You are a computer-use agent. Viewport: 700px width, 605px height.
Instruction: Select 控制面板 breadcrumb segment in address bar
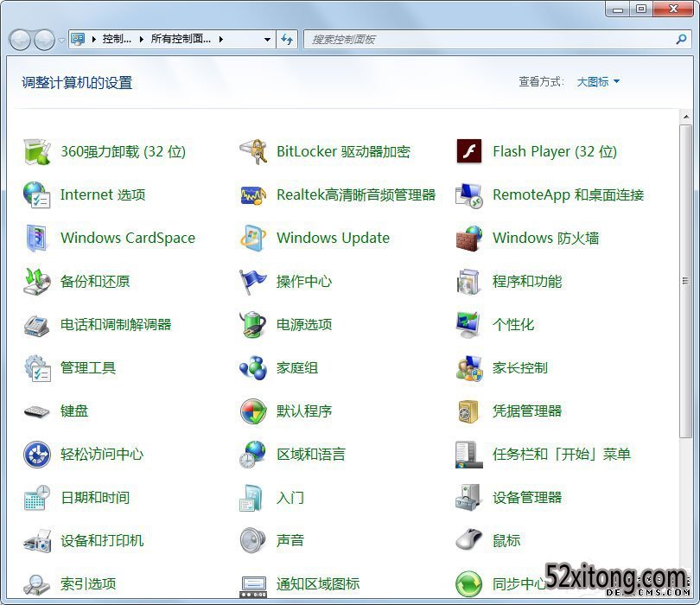(117, 40)
